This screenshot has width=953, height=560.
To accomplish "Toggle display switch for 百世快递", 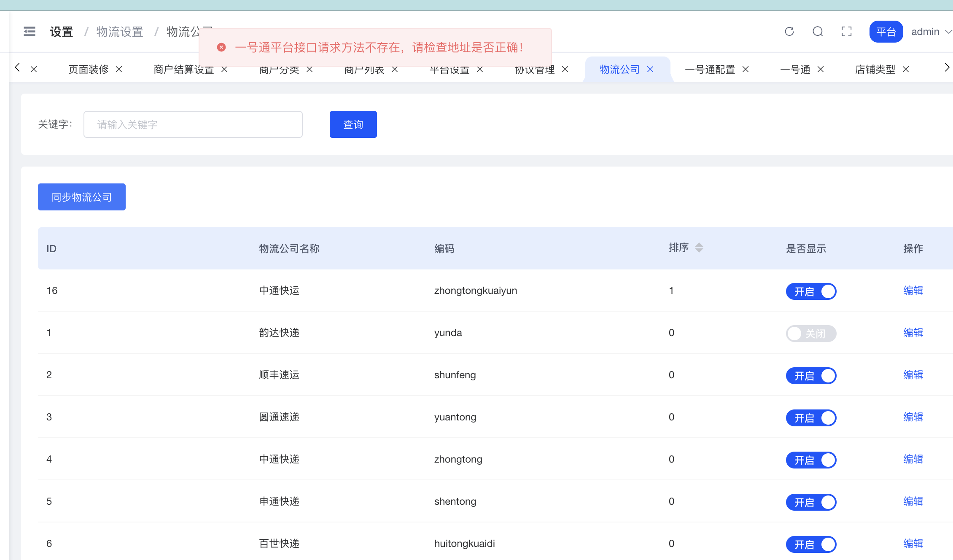I will (x=811, y=544).
